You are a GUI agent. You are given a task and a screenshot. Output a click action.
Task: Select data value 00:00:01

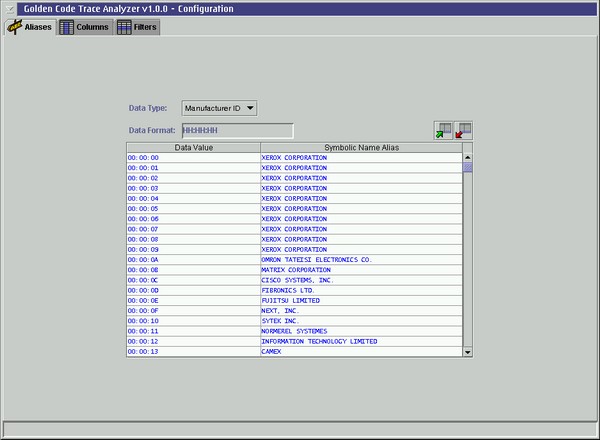(194, 168)
